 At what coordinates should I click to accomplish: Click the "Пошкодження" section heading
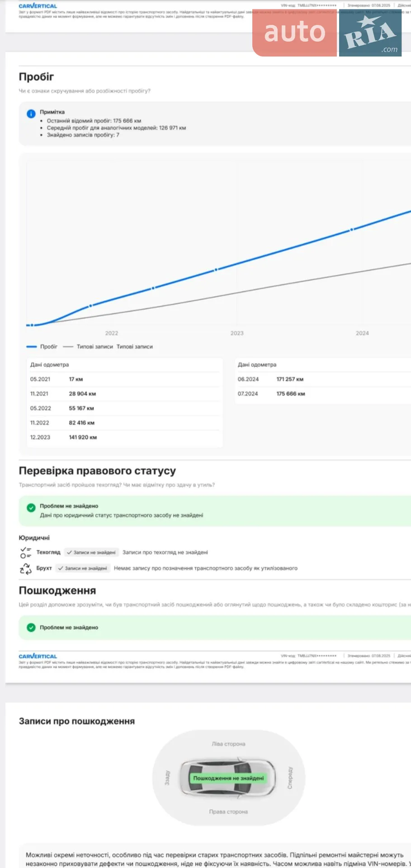click(57, 591)
